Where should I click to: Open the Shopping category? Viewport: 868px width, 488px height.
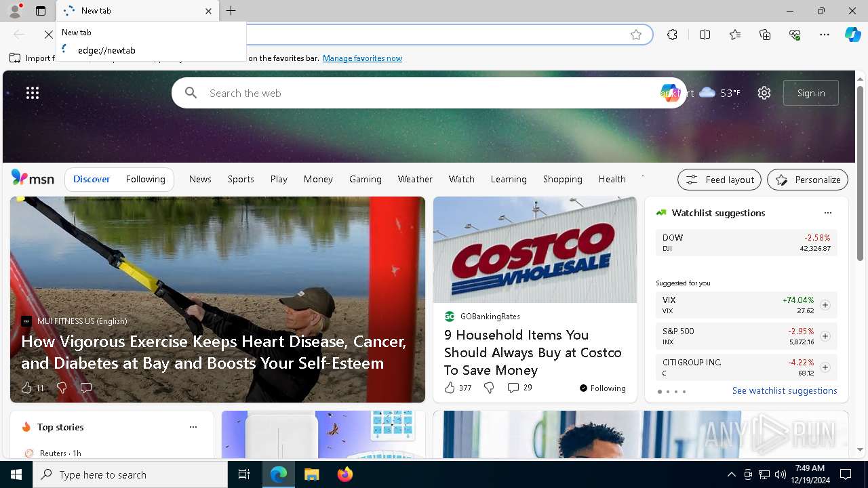click(563, 179)
